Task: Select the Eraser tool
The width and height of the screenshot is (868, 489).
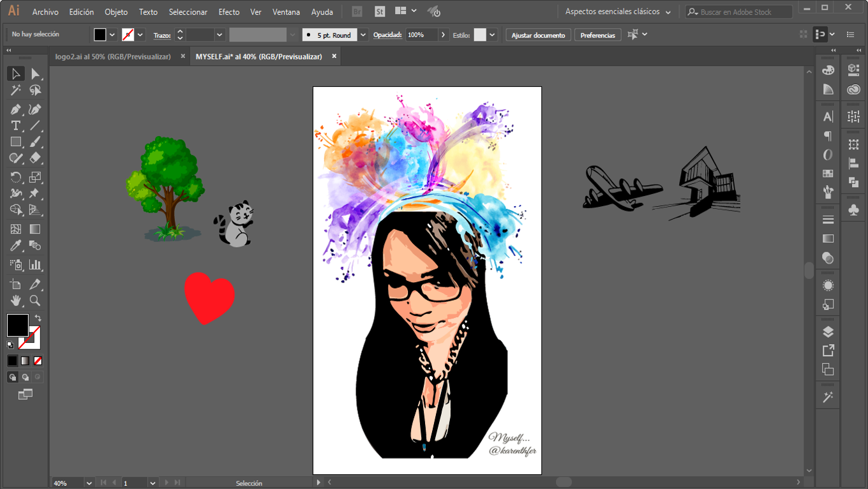Action: [35, 158]
